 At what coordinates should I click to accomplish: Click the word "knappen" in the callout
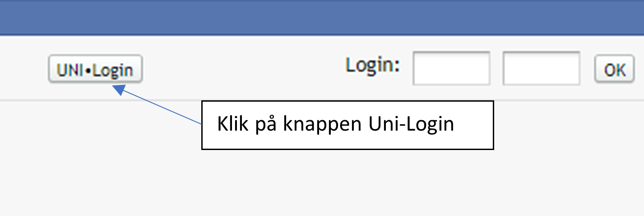tap(322, 125)
